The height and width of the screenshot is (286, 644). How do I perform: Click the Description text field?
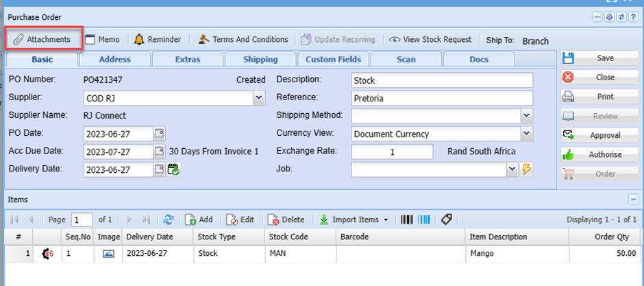click(x=442, y=80)
